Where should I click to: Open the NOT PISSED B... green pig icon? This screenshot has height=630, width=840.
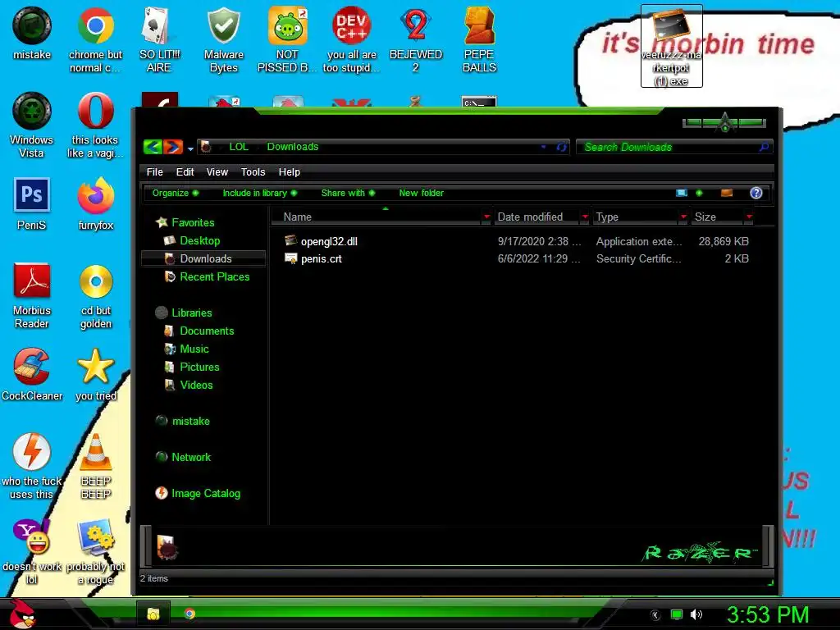287,39
